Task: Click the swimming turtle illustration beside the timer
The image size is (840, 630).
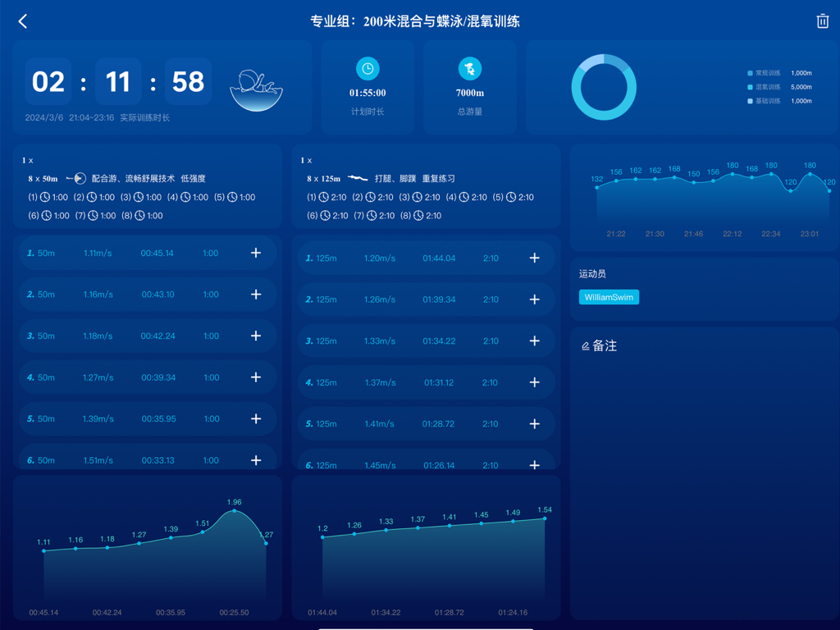Action: point(255,90)
